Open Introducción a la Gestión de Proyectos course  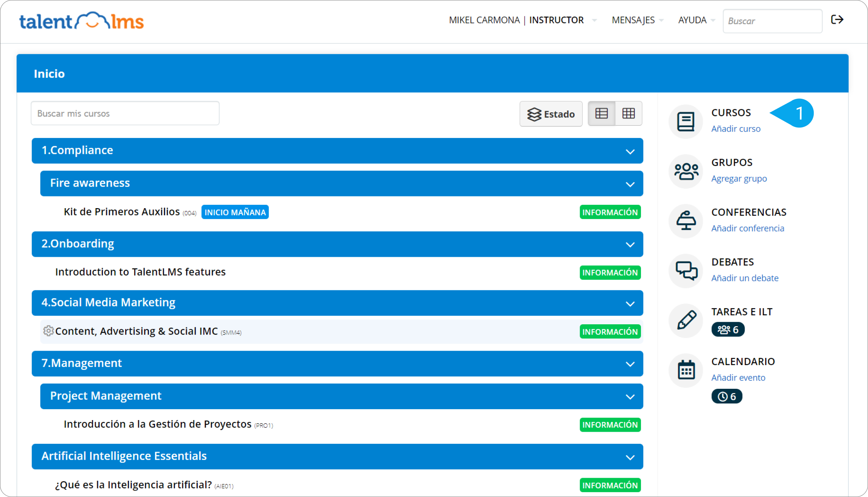pyautogui.click(x=157, y=424)
